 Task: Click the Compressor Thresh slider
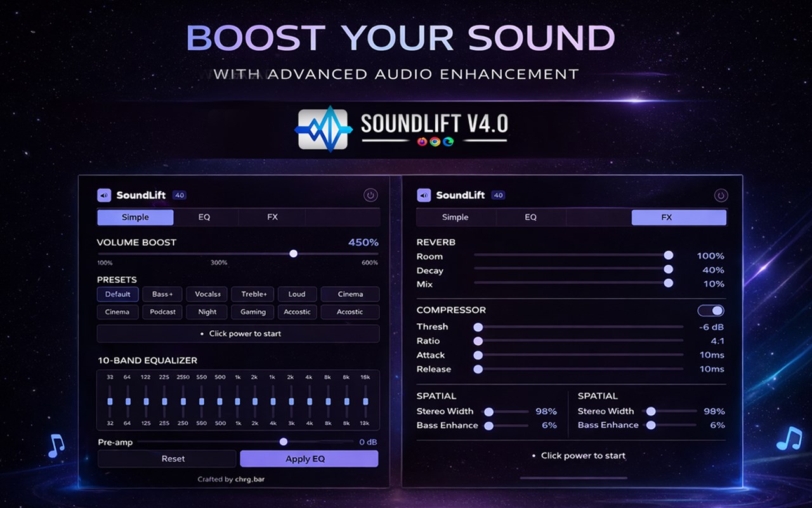579,327
